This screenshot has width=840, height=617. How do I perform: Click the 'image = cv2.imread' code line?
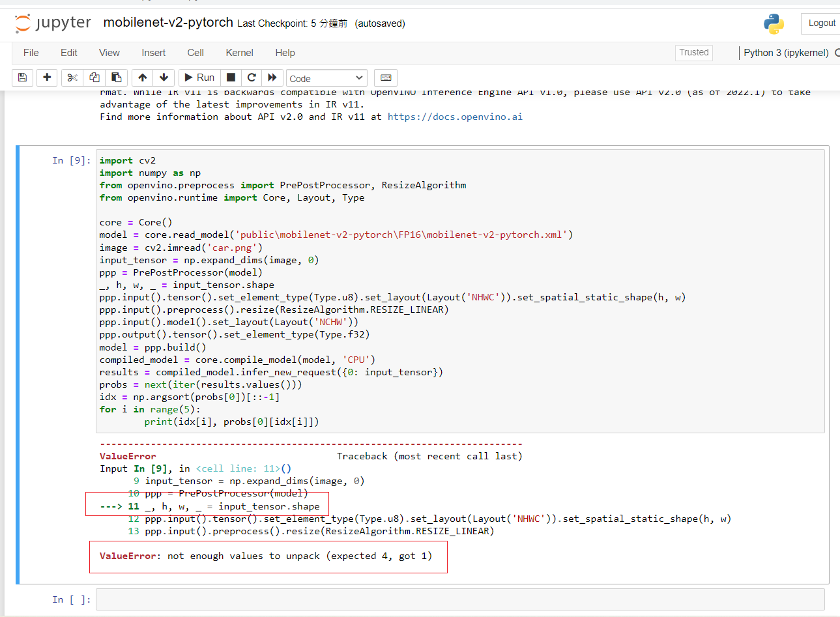181,248
